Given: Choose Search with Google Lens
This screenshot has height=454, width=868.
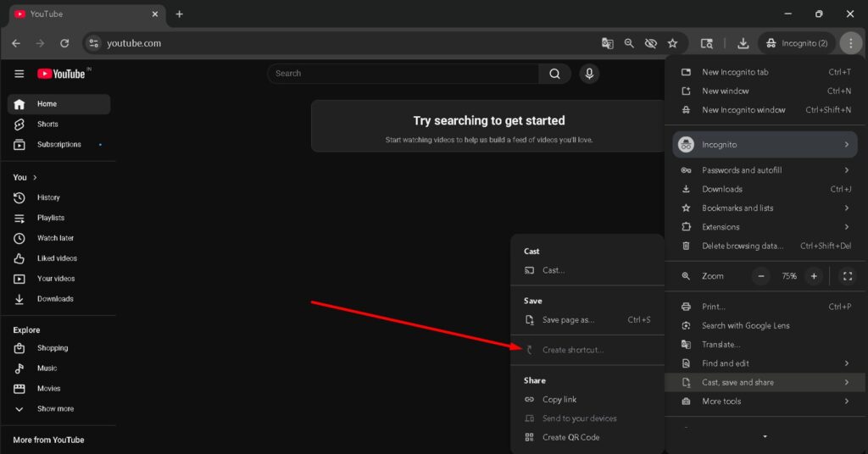Looking at the screenshot, I should pyautogui.click(x=765, y=326).
